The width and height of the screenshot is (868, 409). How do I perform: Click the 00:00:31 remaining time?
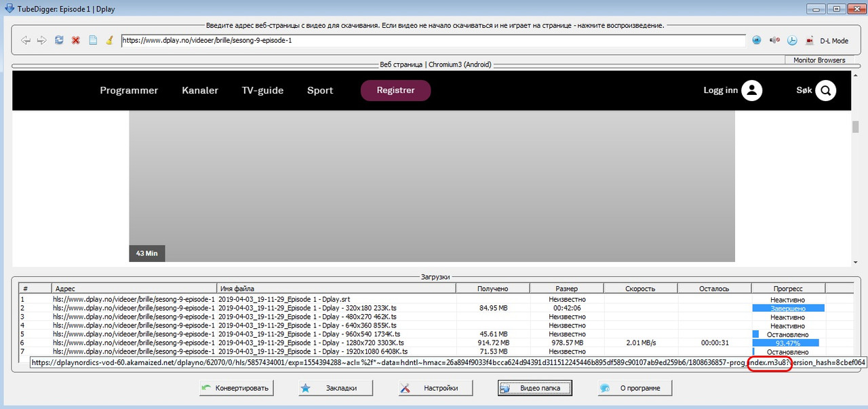[x=714, y=343]
